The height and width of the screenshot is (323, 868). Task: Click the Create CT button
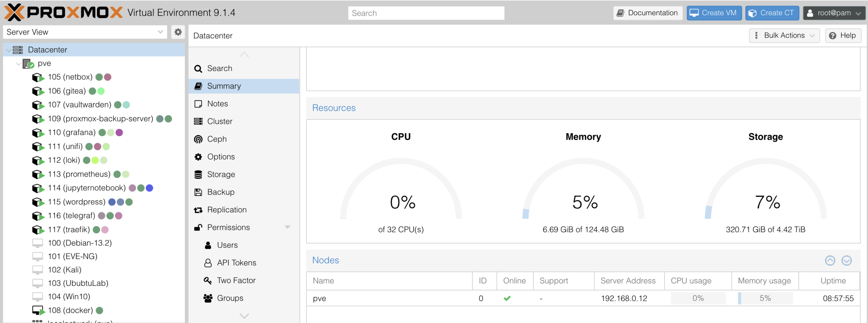click(772, 13)
